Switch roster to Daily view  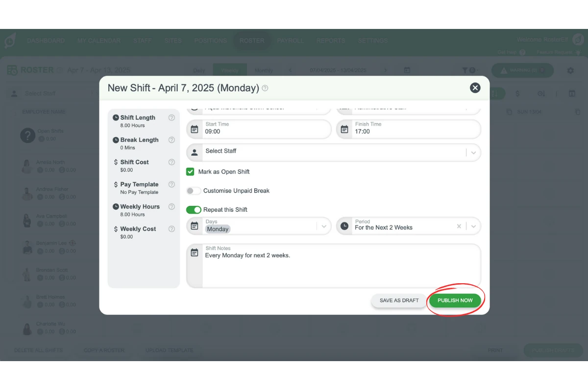[x=199, y=71]
